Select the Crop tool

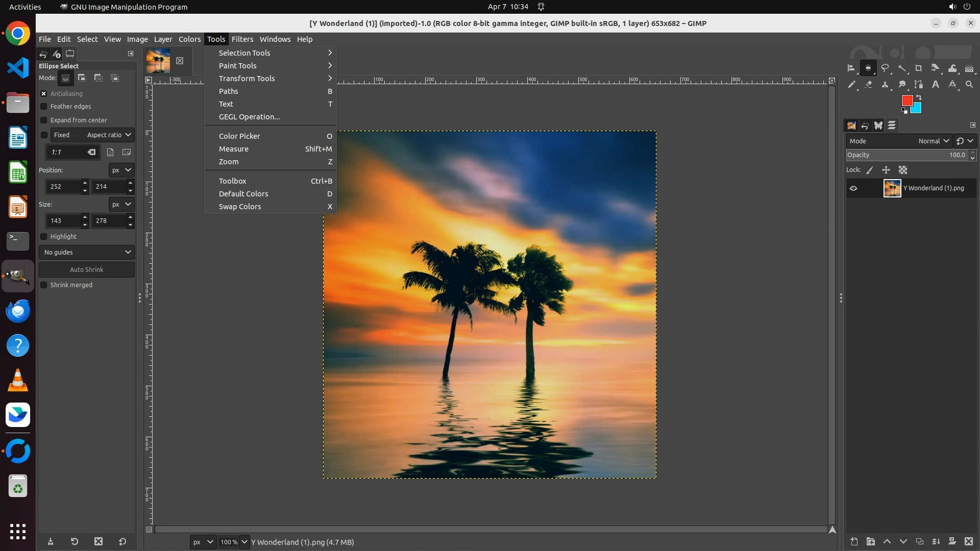click(x=919, y=68)
